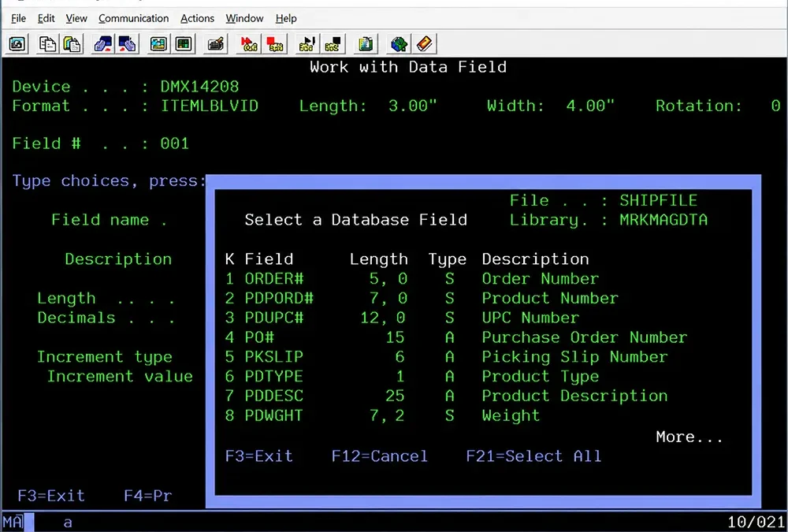Select the PDWGHT field row
Screen dimensions: 788x532
pyautogui.click(x=382, y=416)
